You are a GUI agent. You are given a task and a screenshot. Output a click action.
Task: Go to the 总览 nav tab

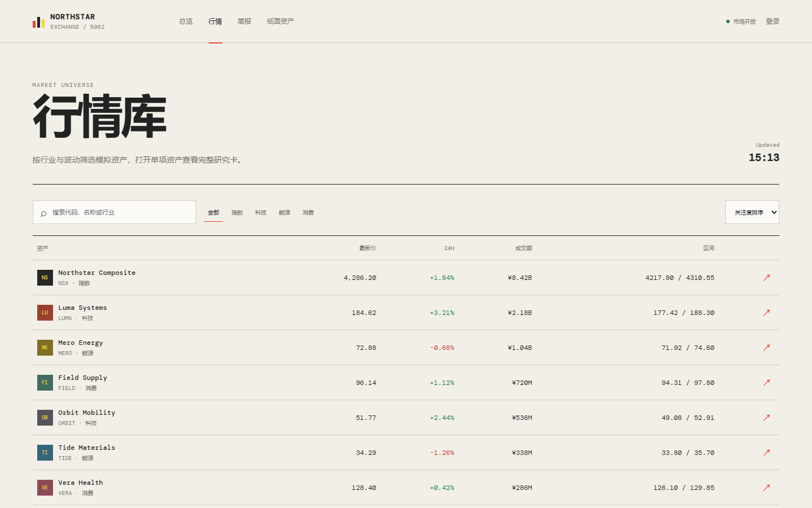(186, 21)
